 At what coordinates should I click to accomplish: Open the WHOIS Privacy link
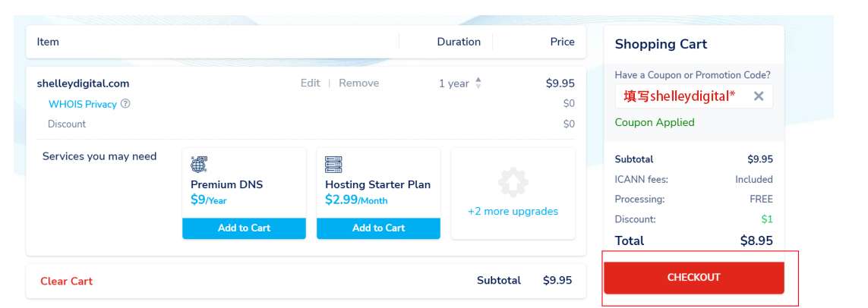click(83, 104)
